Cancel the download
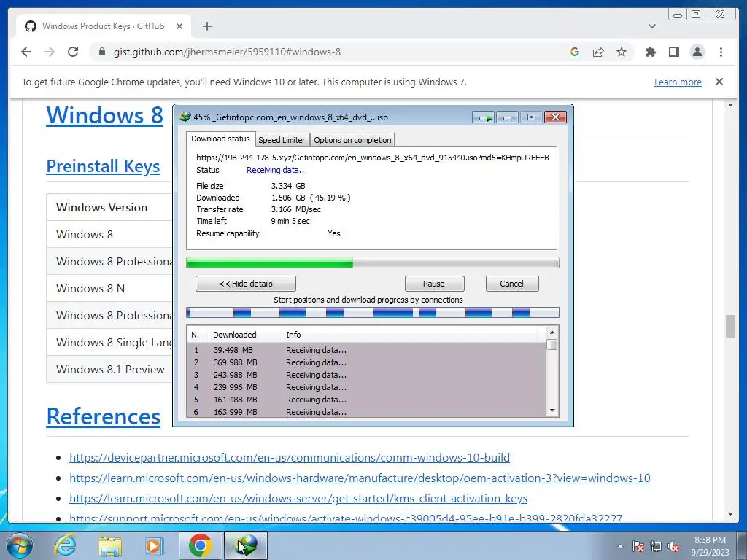The height and width of the screenshot is (560, 747). coord(512,284)
